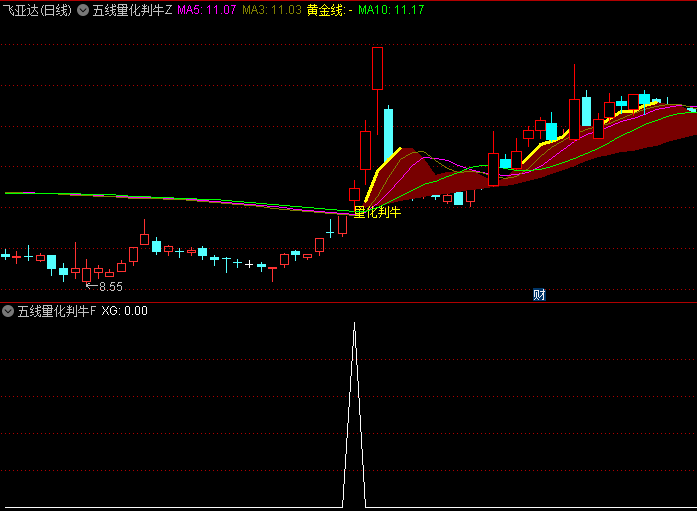The image size is (697, 511).
Task: Click the 8.55 low price label
Action: click(x=111, y=287)
